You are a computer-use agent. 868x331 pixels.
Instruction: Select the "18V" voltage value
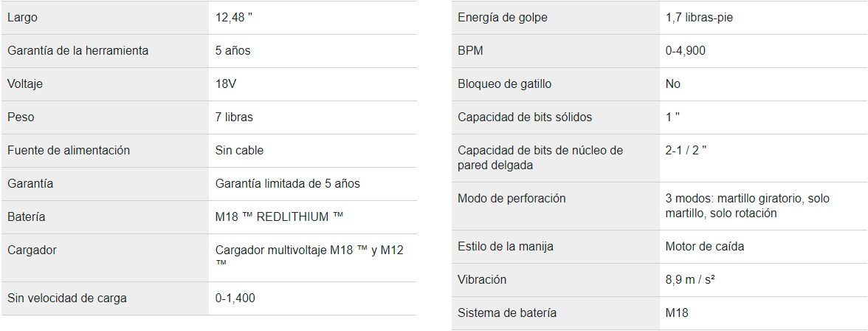pos(226,84)
